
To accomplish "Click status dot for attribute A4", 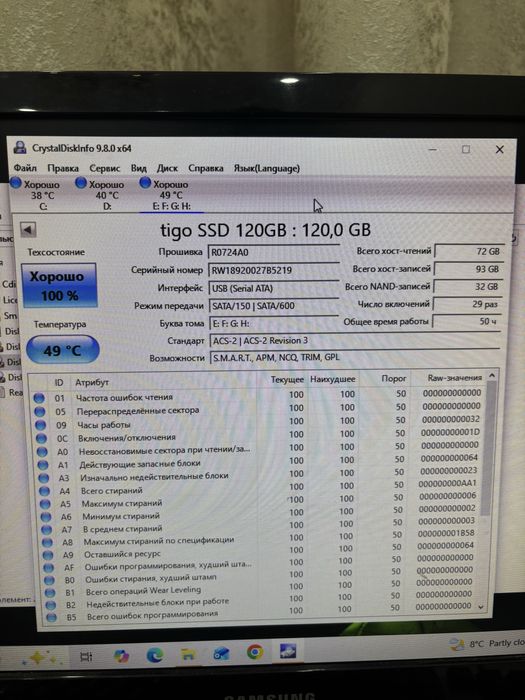I will point(45,491).
